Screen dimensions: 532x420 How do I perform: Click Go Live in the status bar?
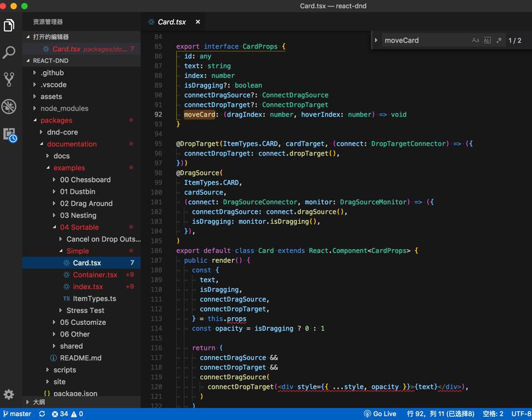[380, 414]
